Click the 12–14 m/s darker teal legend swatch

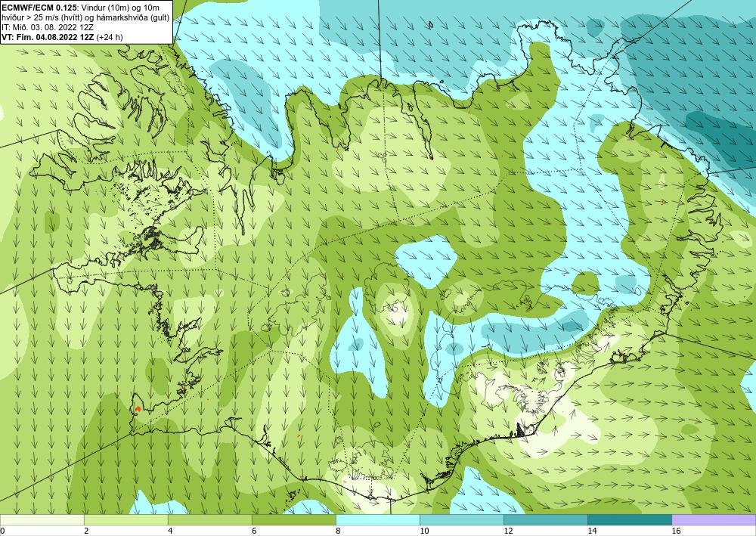click(x=545, y=519)
